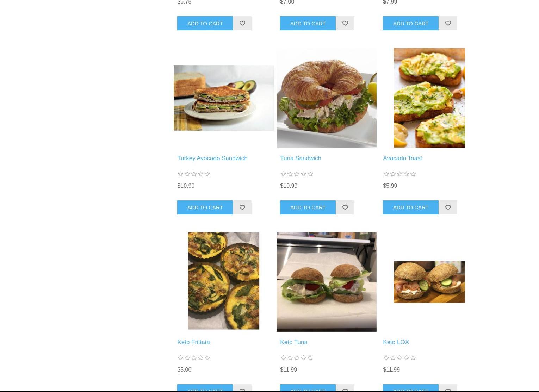Wishlist heart icon above Avocado Toast image
Screen dimensions: 539x392
(x=448, y=23)
